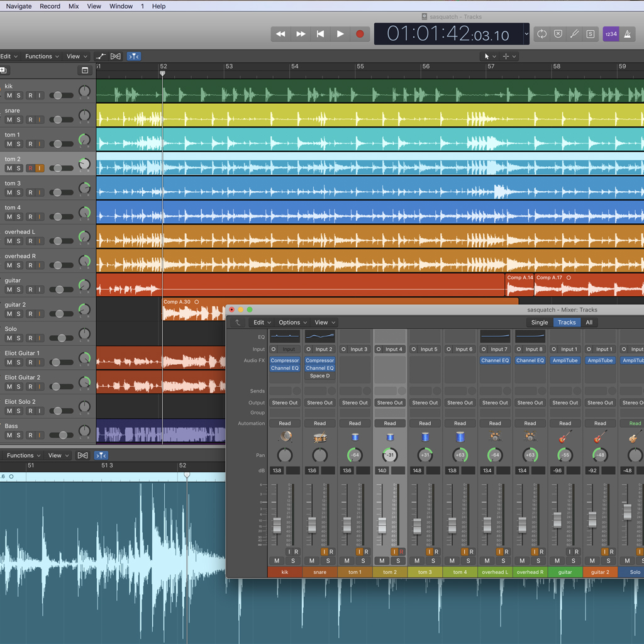The height and width of the screenshot is (644, 644).
Task: Click Mixer back arrow icon
Action: [238, 323]
